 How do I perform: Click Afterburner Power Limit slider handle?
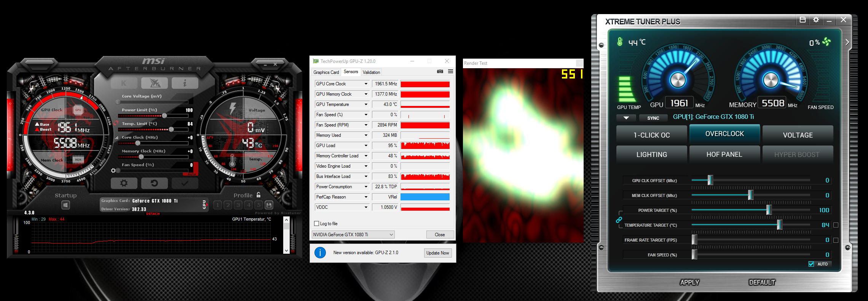[164, 116]
